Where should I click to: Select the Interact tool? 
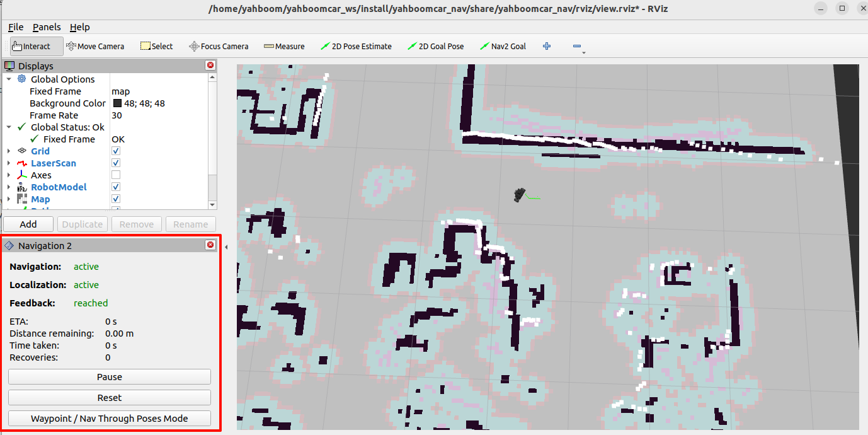click(37, 46)
